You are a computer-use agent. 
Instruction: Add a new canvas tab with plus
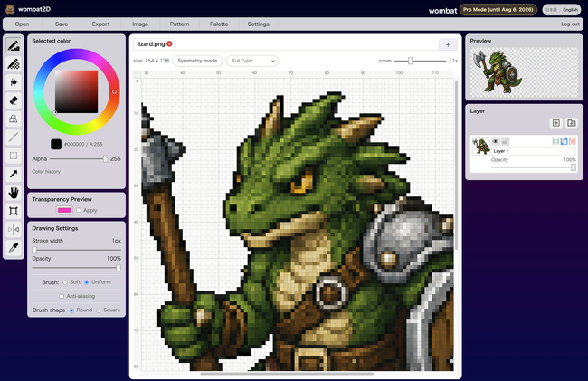point(448,44)
